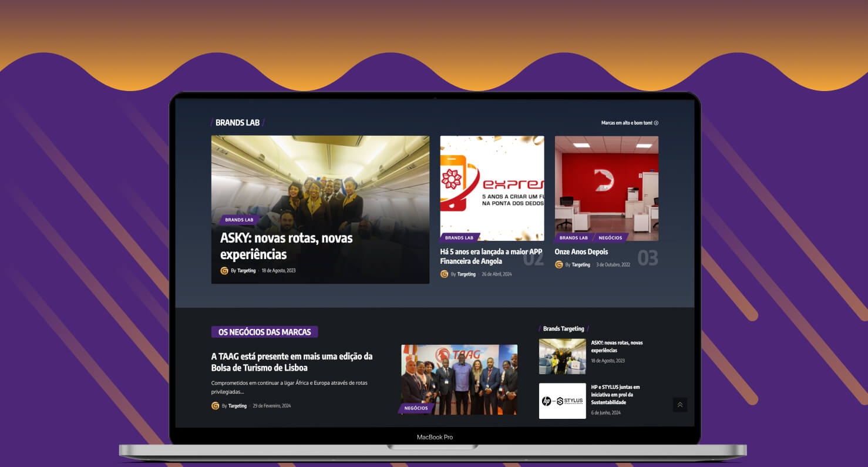Click the author avatar dated 26 de Abril, 2024
Image resolution: width=868 pixels, height=467 pixels.
(445, 274)
